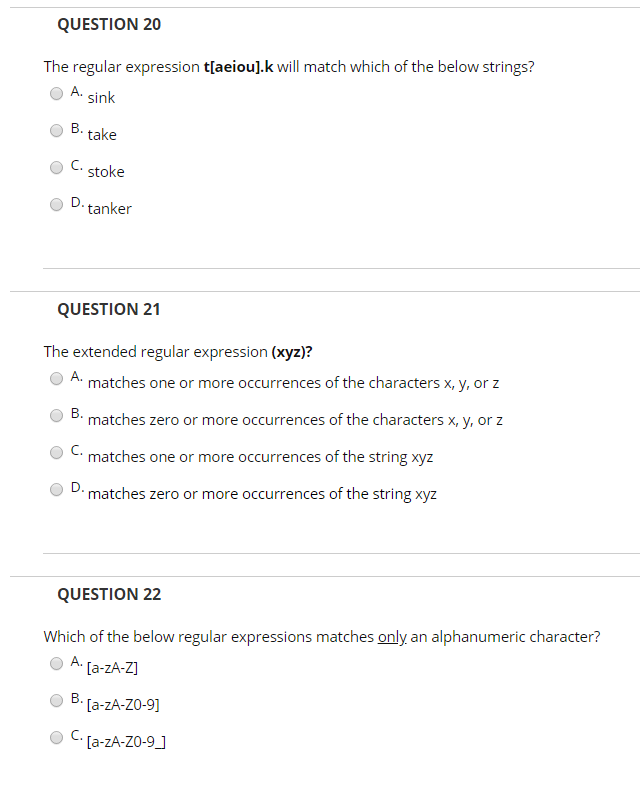
Task: Click the underlined word 'only'
Action: tap(392, 637)
